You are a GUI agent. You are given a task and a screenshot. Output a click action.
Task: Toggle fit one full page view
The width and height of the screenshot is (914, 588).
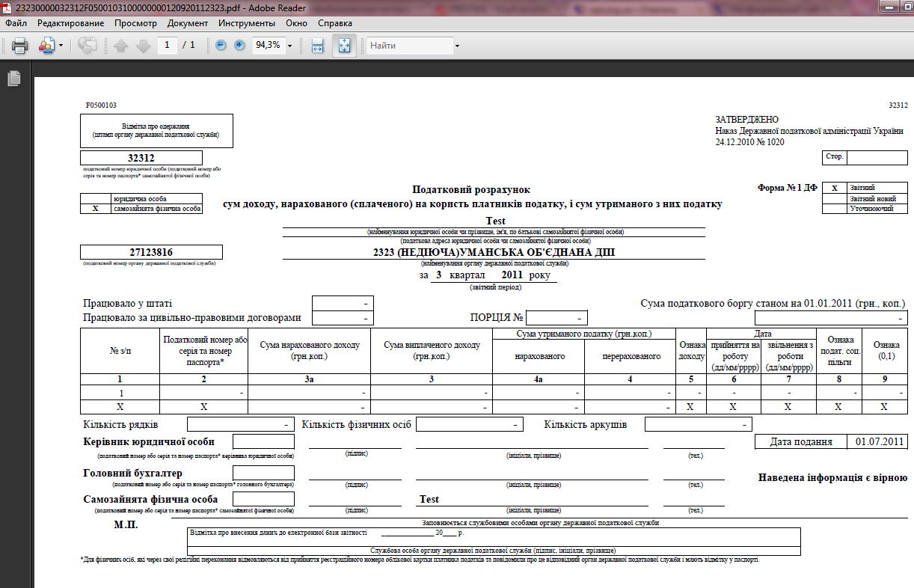(x=344, y=45)
